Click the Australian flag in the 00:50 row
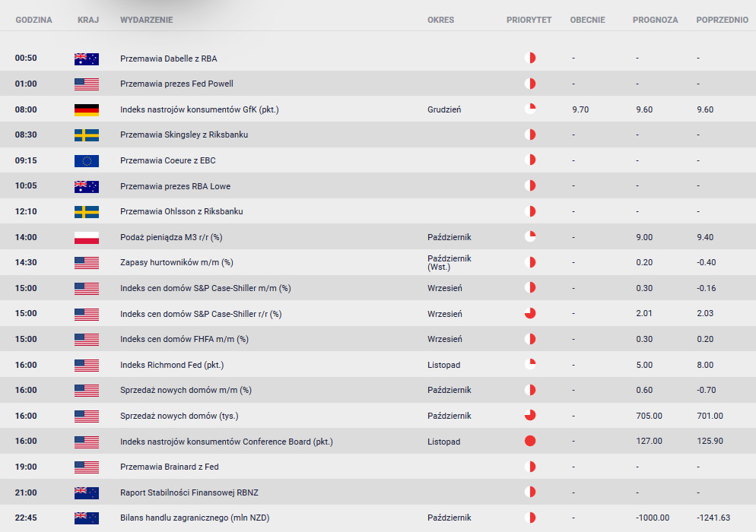The height and width of the screenshot is (532, 756). 86,59
